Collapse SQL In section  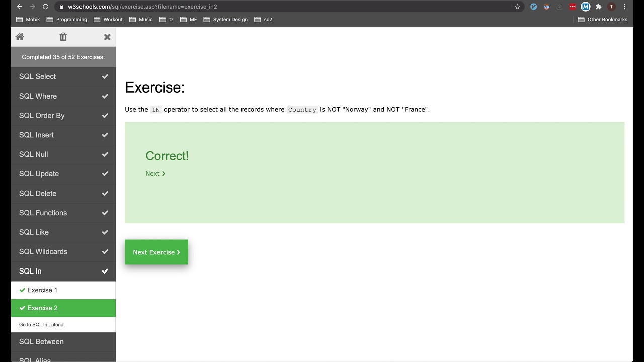[x=63, y=271]
